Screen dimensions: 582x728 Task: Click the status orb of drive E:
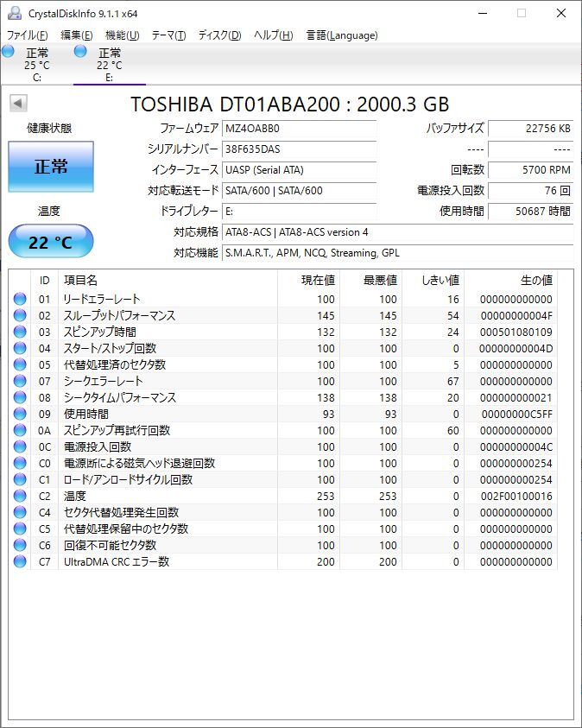[80, 52]
